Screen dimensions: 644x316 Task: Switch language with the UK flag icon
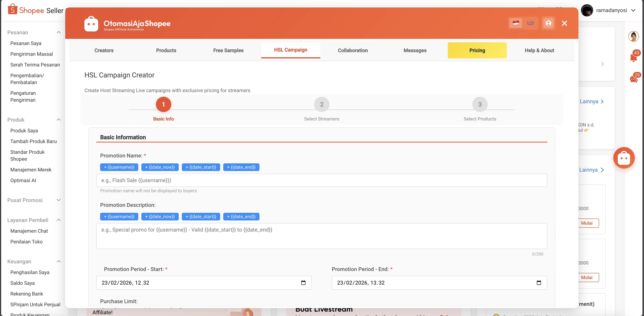pos(530,23)
